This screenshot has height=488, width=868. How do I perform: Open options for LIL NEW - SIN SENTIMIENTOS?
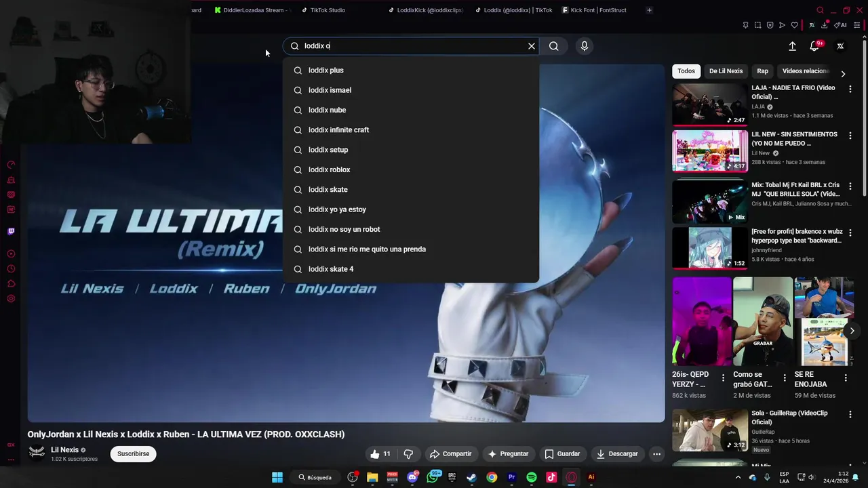click(850, 136)
